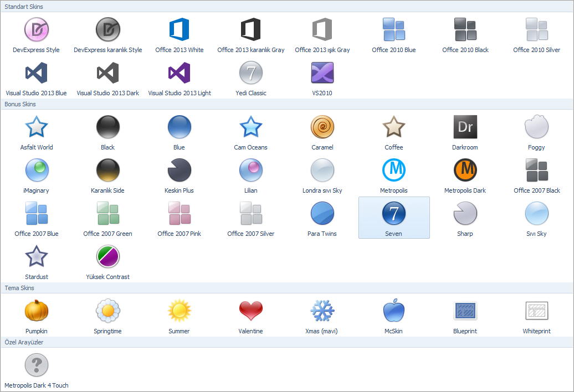Select Visual Studio 2013 Dark skin
The height and width of the screenshot is (392, 574).
coord(108,78)
